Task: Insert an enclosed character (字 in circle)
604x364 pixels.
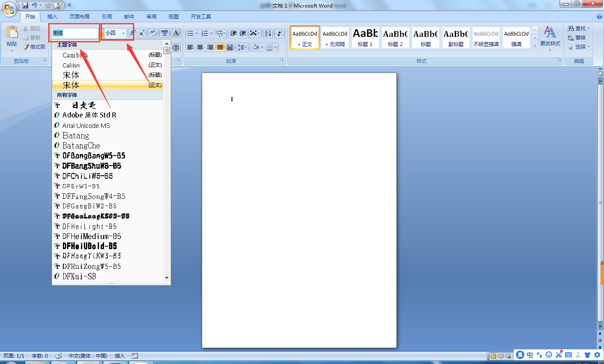Action: click(x=176, y=47)
